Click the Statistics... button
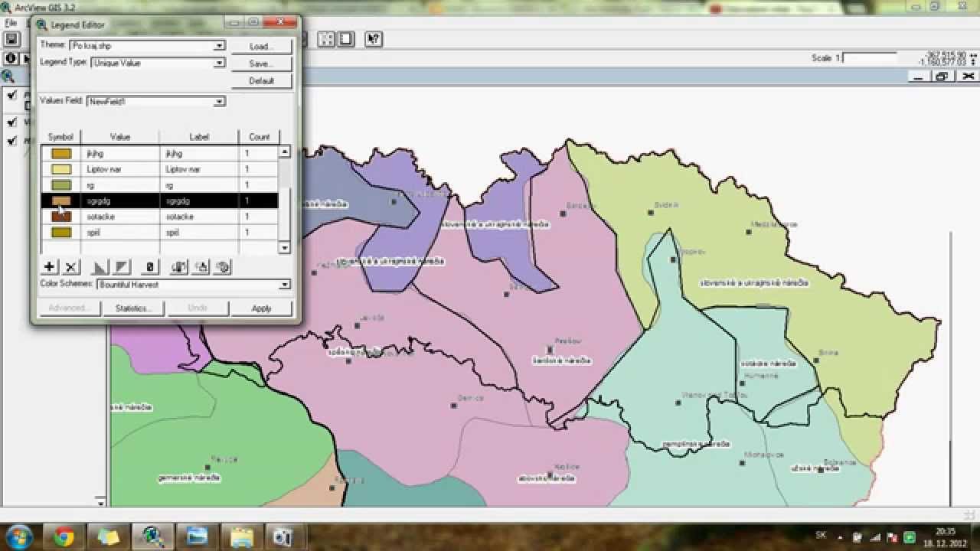This screenshot has height=551, width=980. click(x=133, y=308)
